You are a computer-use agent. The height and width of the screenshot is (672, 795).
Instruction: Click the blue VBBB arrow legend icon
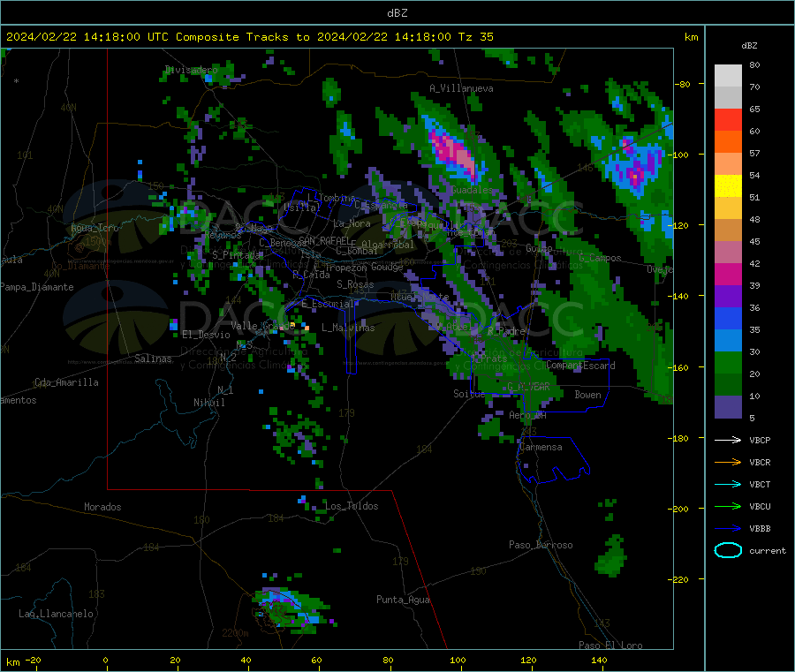[x=728, y=528]
